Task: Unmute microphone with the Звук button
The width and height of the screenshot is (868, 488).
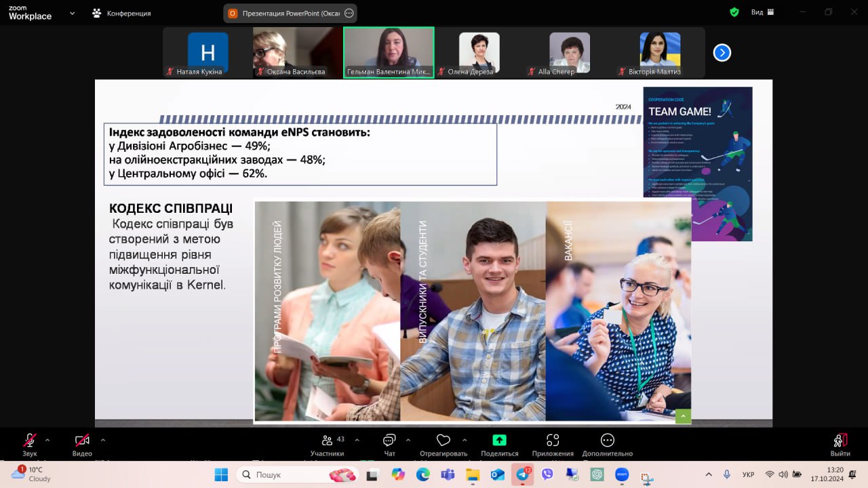Action: [x=30, y=441]
